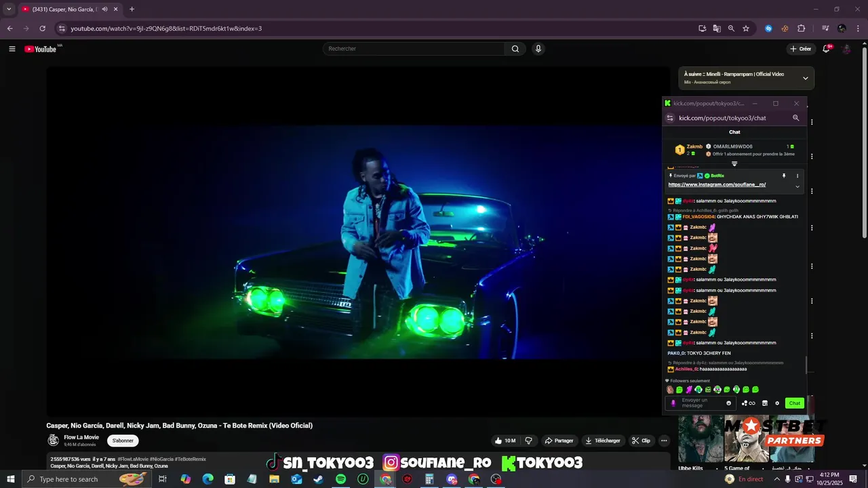This screenshot has width=868, height=488.
Task: Bookmark this page with the star icon
Action: (x=746, y=28)
